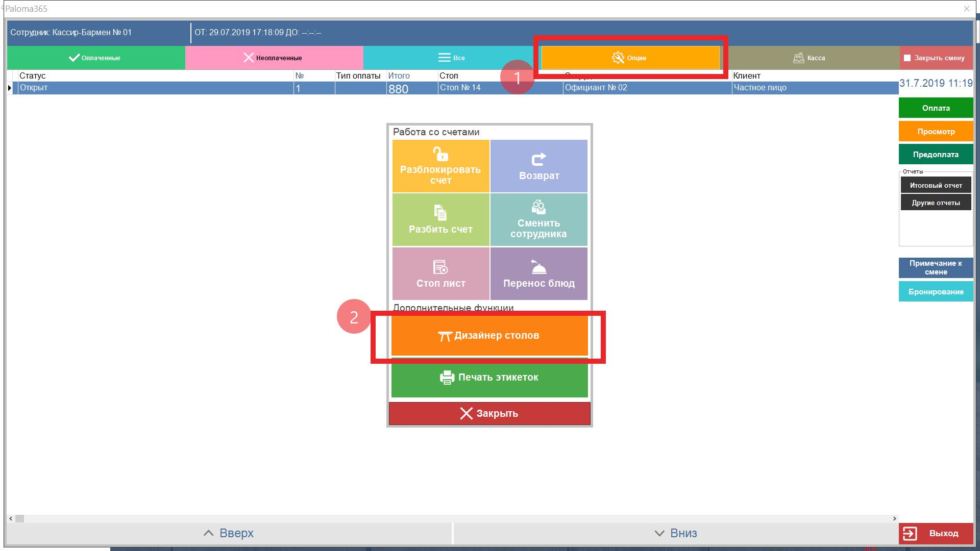
Task: Click the horizontal scrollbar left arrow
Action: [x=11, y=518]
